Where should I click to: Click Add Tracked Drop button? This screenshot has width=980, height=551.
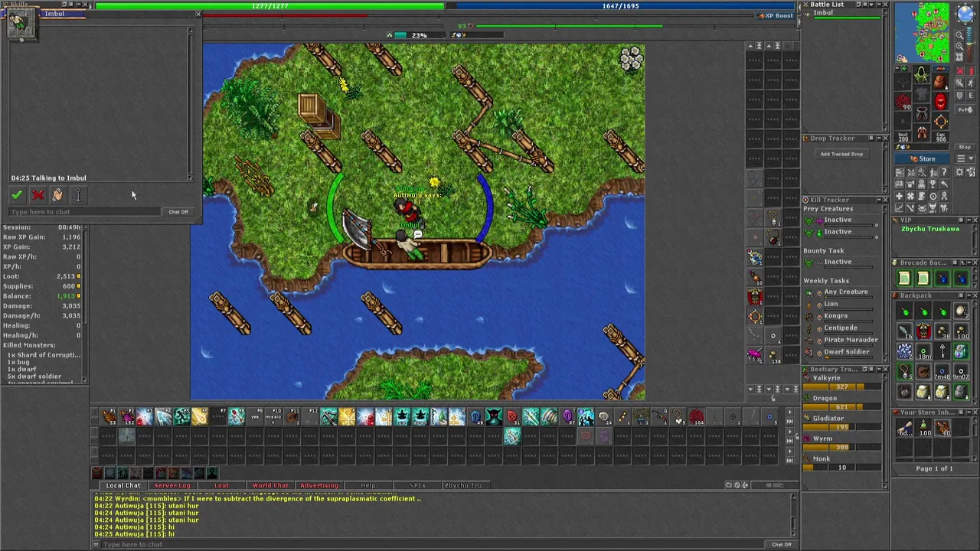click(841, 154)
